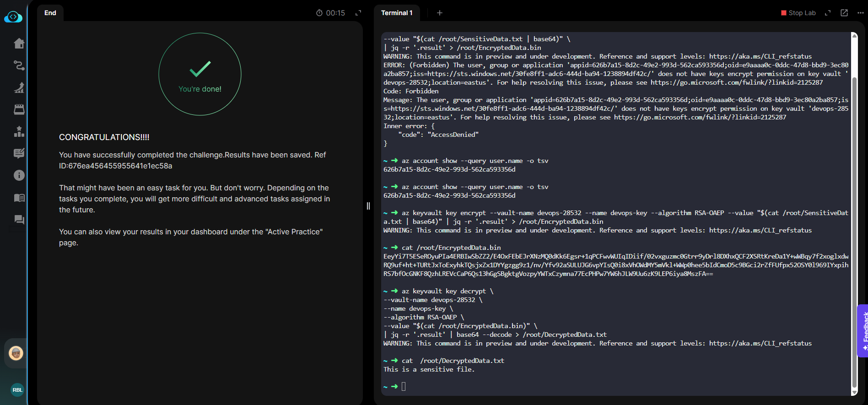868x405 pixels.
Task: Open the notes and feedback edit icon
Action: 19,153
